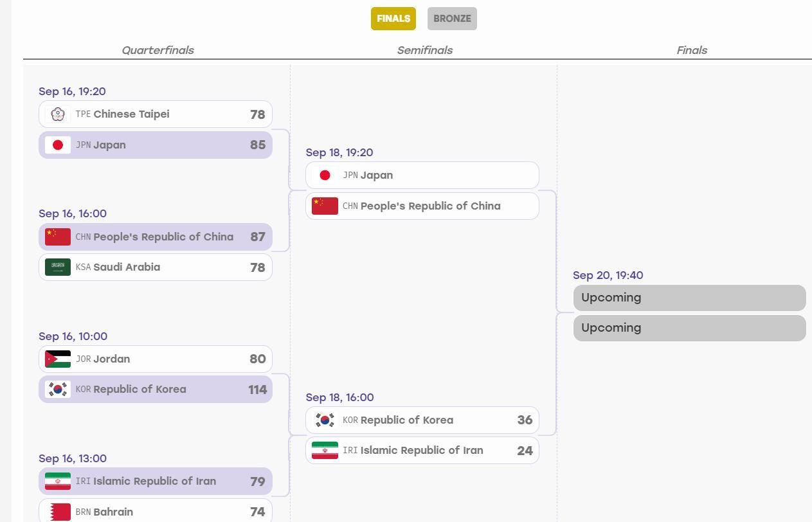Open the Japan quarterfinal row with score 85
Image resolution: width=812 pixels, height=522 pixels.
coord(156,145)
